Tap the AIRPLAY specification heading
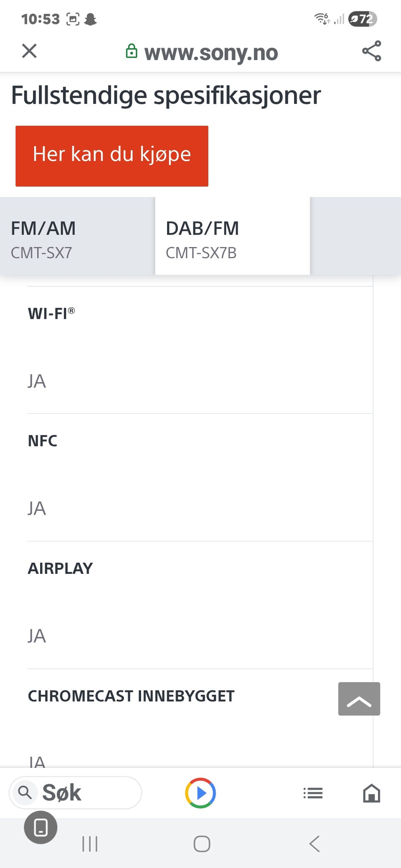401x868 pixels. pyautogui.click(x=60, y=568)
